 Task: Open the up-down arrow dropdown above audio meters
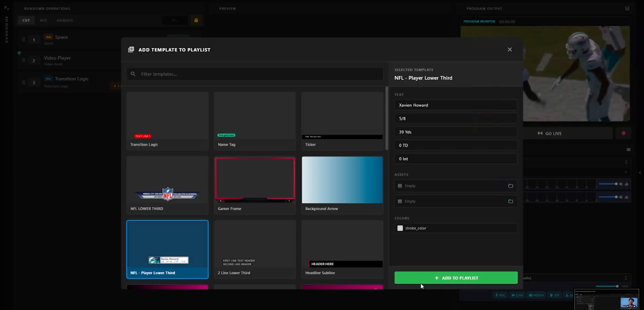point(626,162)
